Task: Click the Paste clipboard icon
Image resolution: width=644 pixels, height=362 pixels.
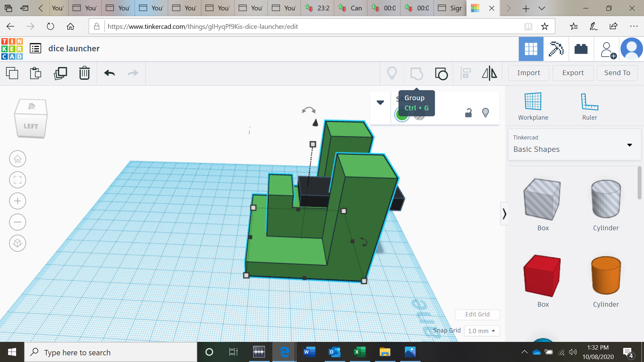Action: (x=36, y=73)
